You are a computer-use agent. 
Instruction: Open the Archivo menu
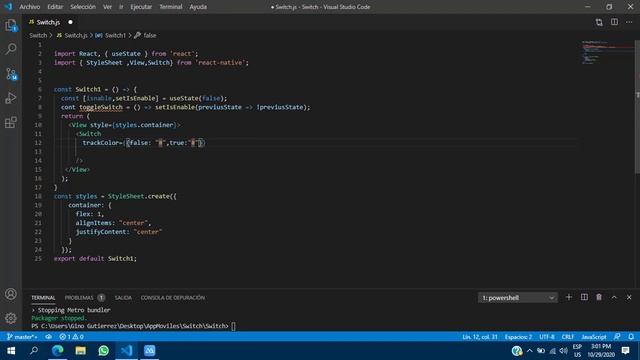[30, 7]
